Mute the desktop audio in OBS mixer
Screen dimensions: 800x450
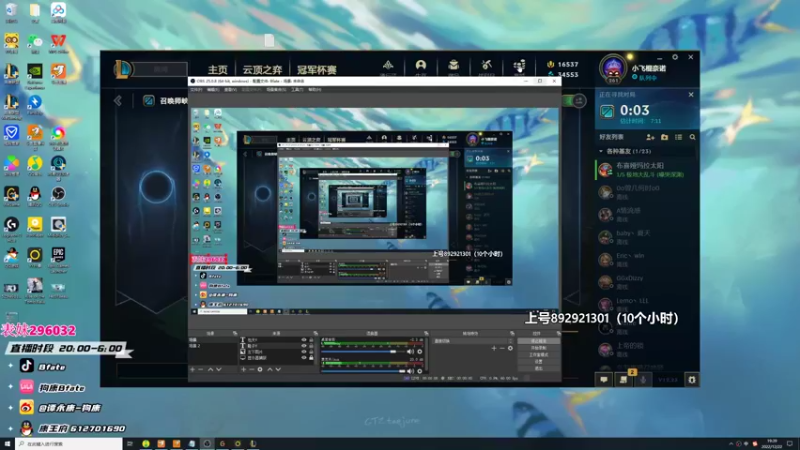(x=410, y=352)
